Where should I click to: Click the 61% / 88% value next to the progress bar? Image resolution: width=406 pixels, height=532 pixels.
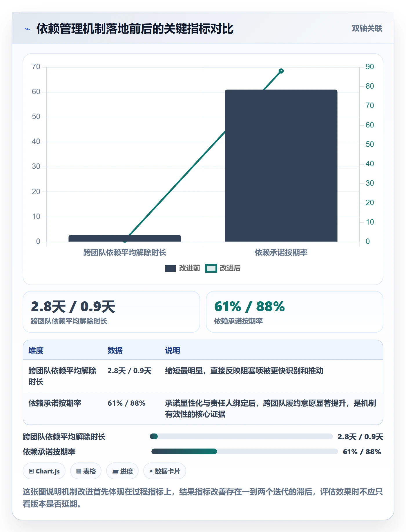click(362, 452)
